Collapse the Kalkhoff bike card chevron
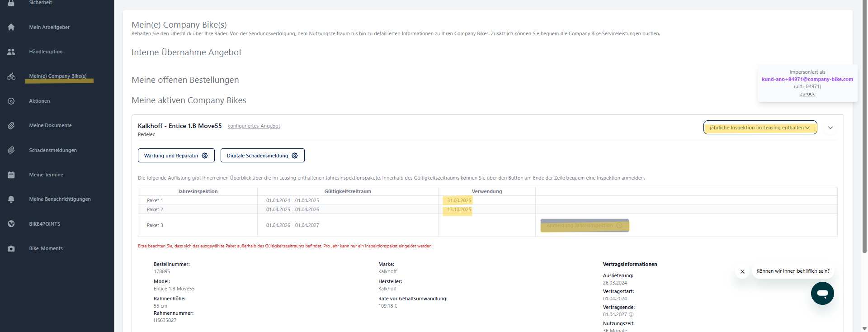 [x=830, y=128]
